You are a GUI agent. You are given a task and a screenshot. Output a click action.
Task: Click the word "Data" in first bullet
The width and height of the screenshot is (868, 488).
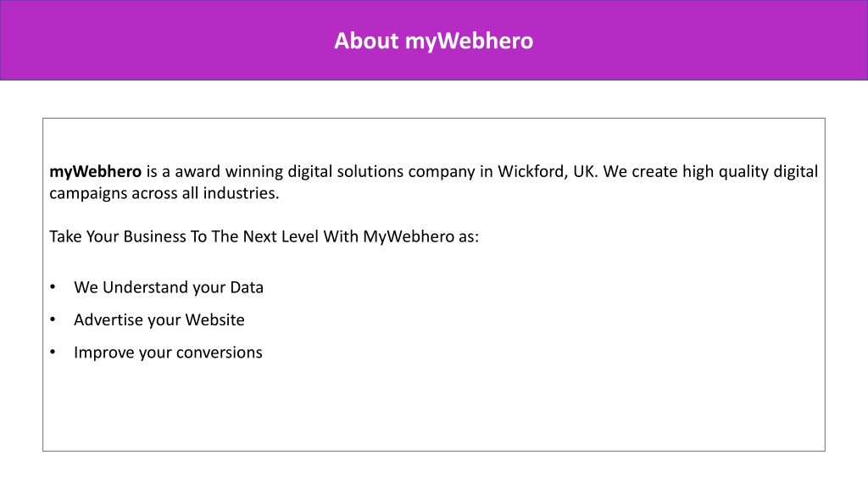coord(247,288)
